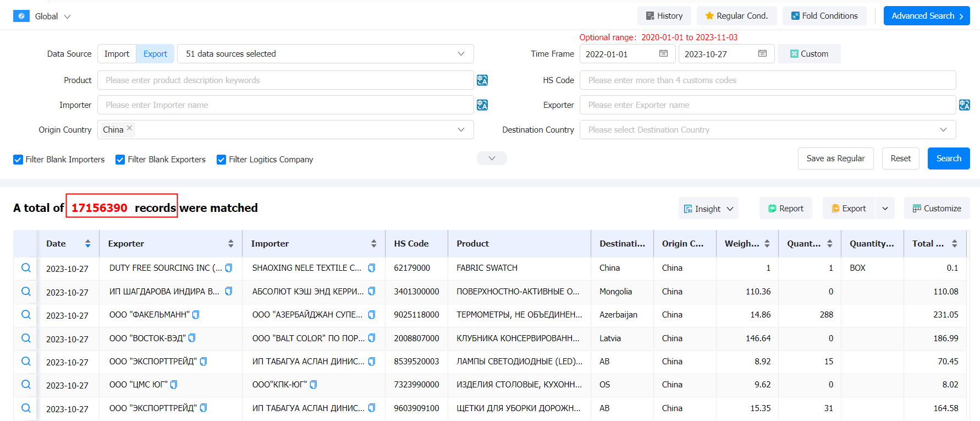Image resolution: width=980 pixels, height=421 pixels.
Task: Copy importer name SHAOXING NELE TEXTILE
Action: 372,268
